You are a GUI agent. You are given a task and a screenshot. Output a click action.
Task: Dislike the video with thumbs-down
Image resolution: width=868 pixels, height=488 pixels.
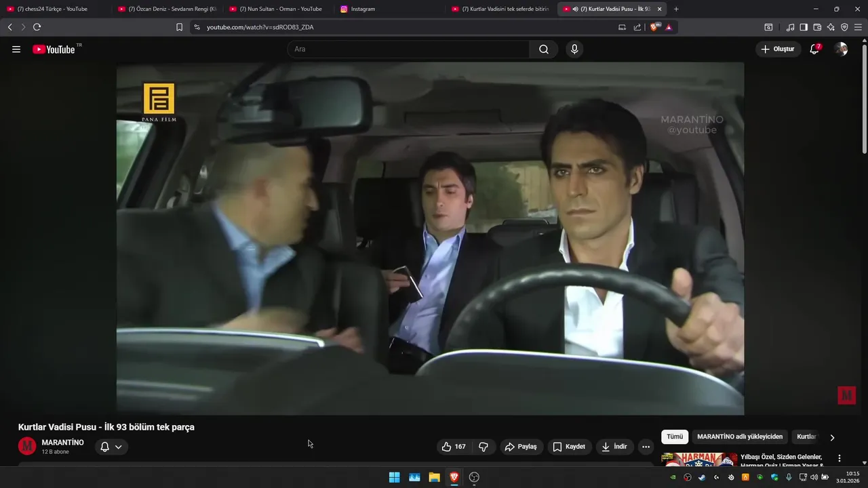(x=484, y=447)
